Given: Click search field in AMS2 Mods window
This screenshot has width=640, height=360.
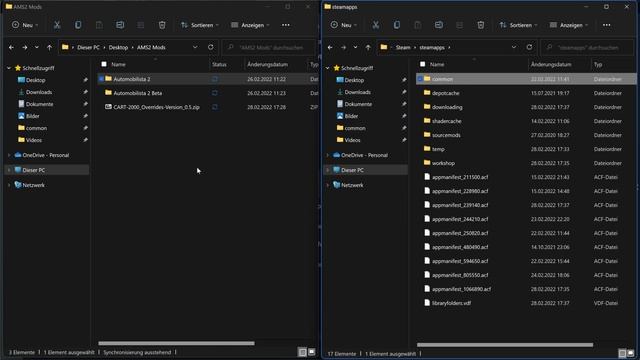Looking at the screenshot, I should [x=269, y=47].
